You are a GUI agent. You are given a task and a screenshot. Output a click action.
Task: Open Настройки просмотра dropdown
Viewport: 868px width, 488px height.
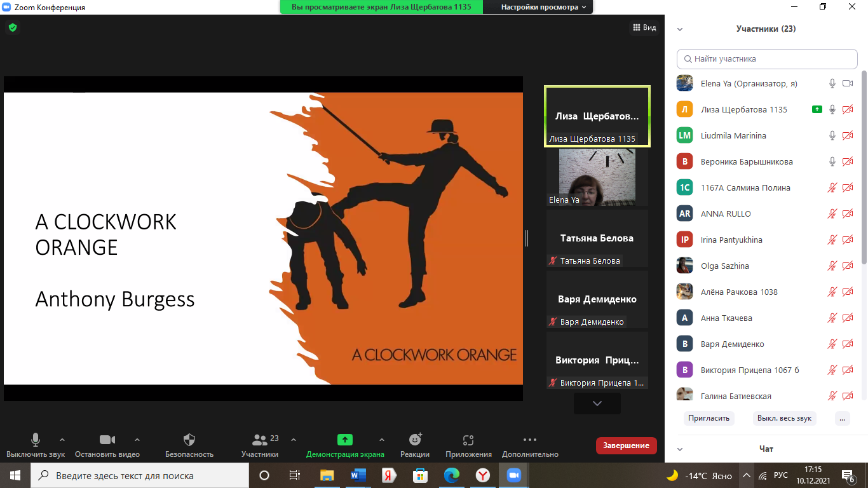point(543,7)
